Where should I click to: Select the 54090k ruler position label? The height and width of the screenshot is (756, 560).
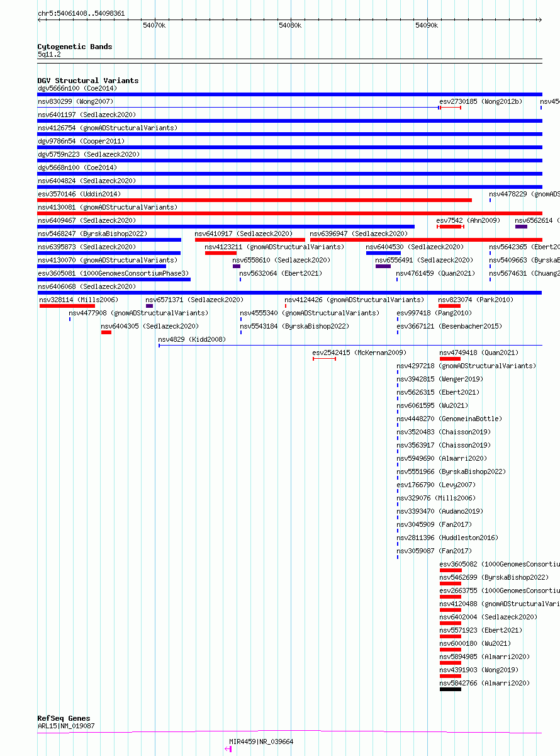427,25
